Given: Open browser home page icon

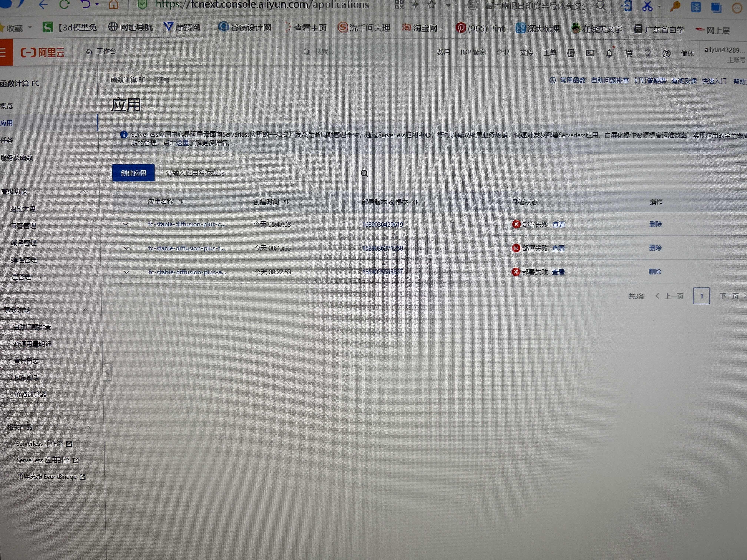Looking at the screenshot, I should (114, 4).
